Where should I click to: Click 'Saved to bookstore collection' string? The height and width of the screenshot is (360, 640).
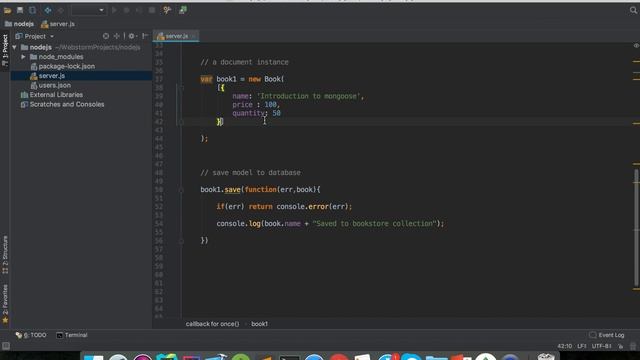click(x=375, y=224)
